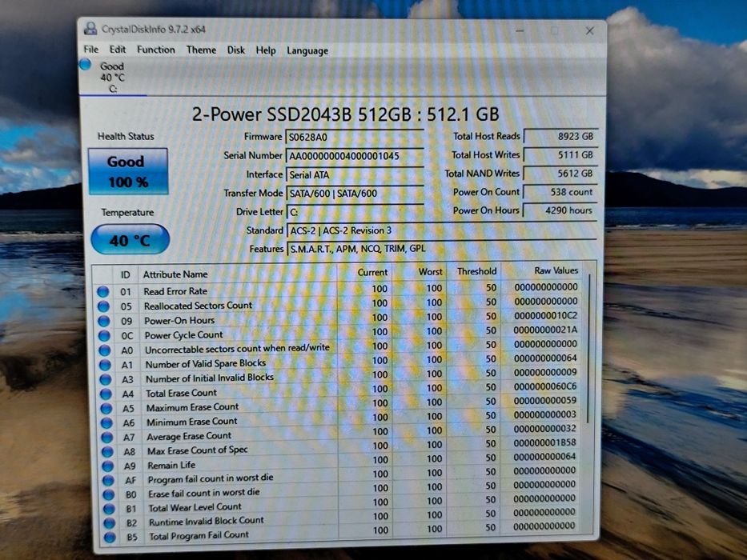Click the status circle for Power Cycle Count
Screen dimensions: 747x560
click(104, 336)
